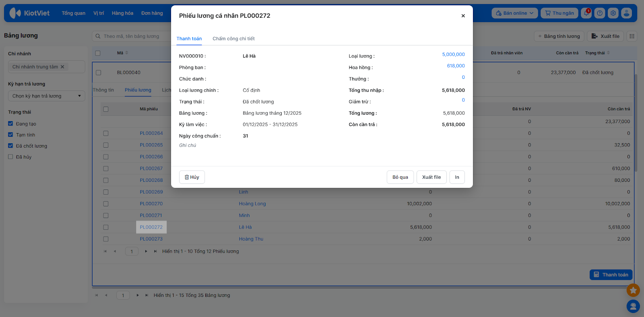Click the column display options icon
The width and height of the screenshot is (644, 317).
click(x=632, y=36)
